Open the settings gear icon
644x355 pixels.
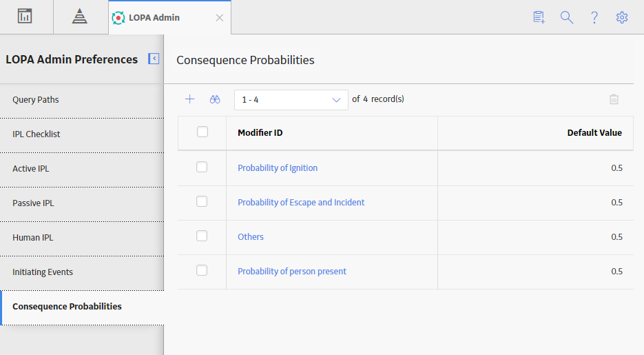(x=622, y=17)
